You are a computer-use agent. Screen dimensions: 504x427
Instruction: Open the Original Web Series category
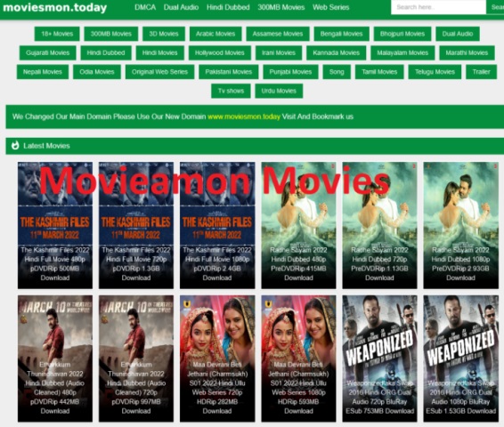(x=159, y=72)
